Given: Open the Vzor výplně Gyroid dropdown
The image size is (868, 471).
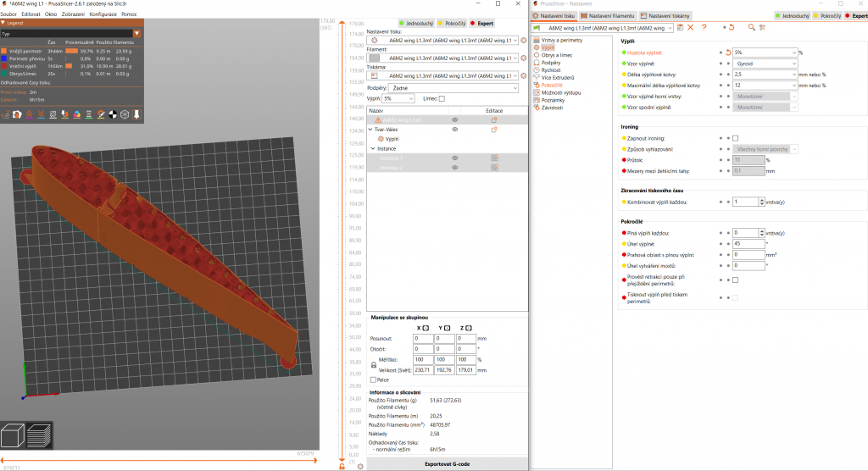Looking at the screenshot, I should [x=765, y=64].
